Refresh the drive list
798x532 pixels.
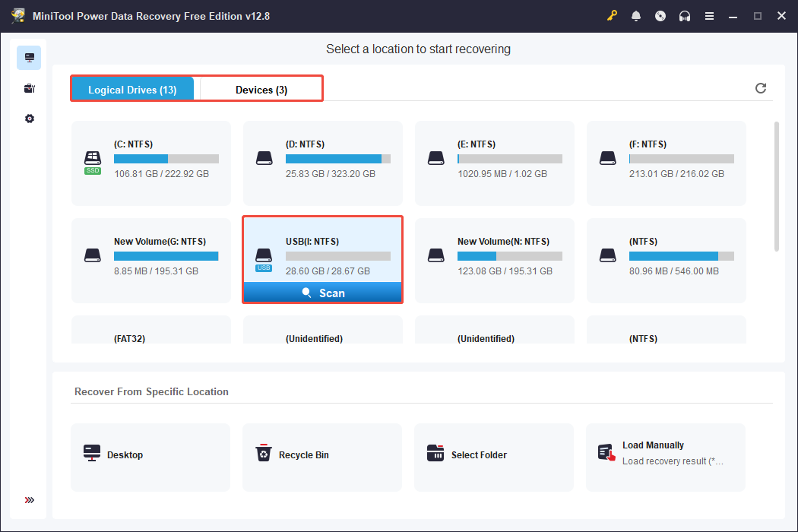(761, 88)
